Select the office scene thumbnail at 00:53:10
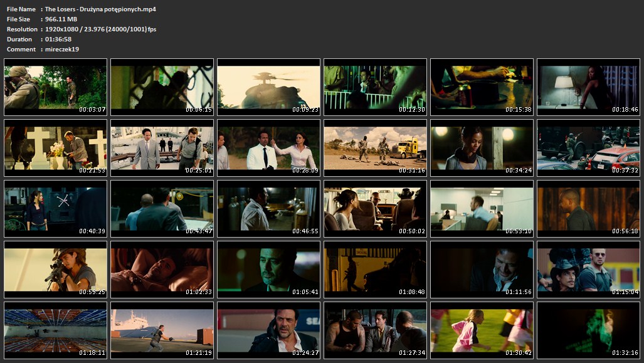644x363 pixels. click(x=482, y=209)
